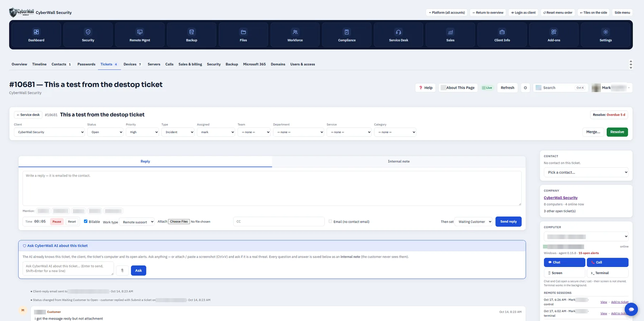644x321 pixels.
Task: Click the microphone icon beside Ask
Action: 122,271
